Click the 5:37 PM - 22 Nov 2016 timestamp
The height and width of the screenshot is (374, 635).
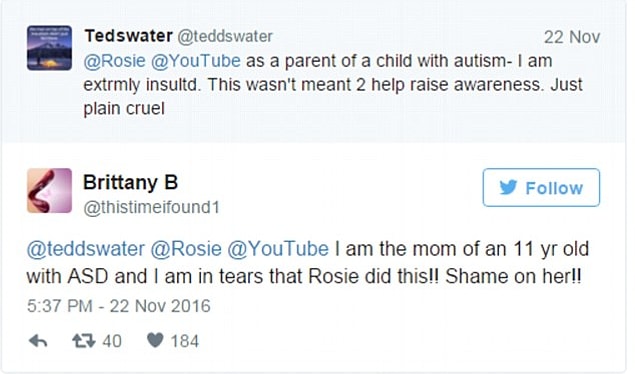[119, 306]
